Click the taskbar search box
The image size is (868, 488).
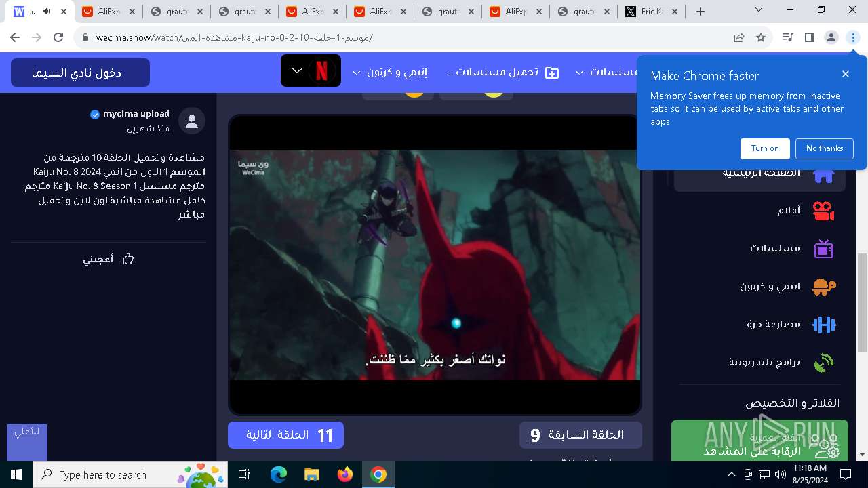click(132, 474)
